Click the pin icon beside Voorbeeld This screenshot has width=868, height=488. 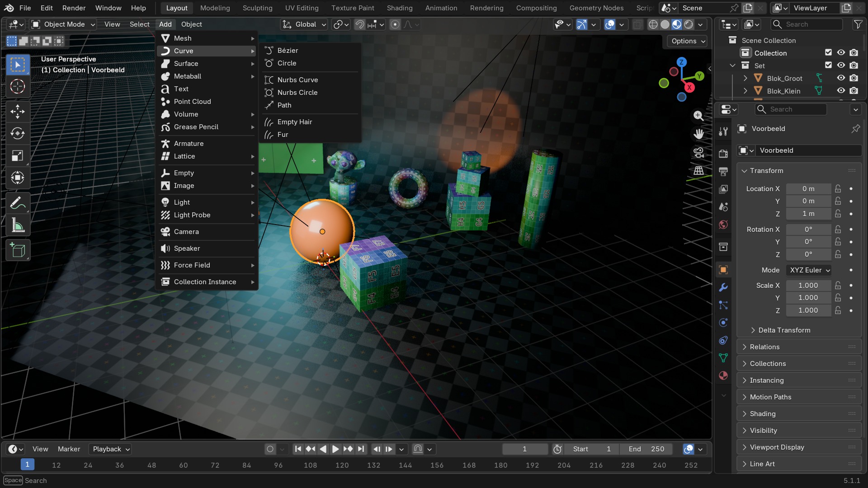click(x=855, y=129)
